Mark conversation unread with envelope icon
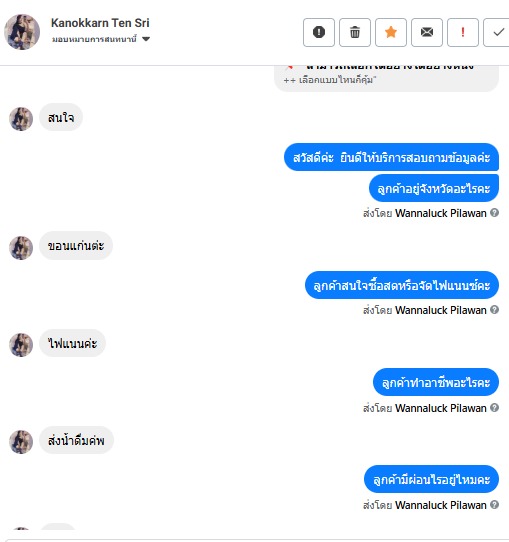This screenshot has height=542, width=509. pyautogui.click(x=426, y=32)
